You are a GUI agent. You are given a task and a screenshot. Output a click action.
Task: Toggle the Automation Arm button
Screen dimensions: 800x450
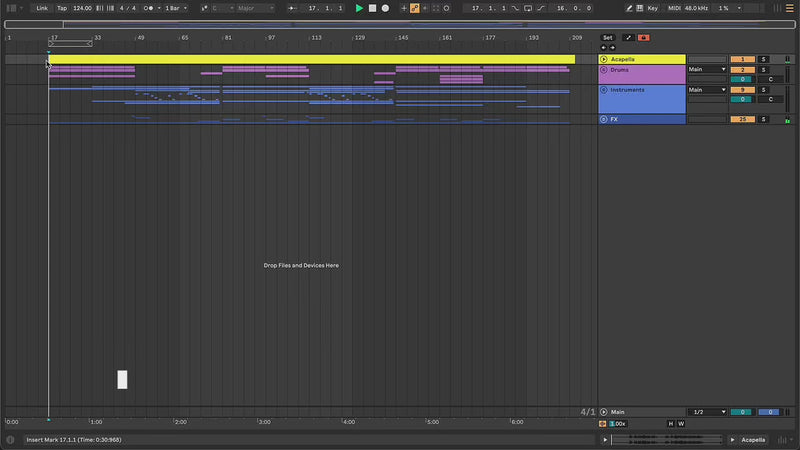click(x=415, y=8)
